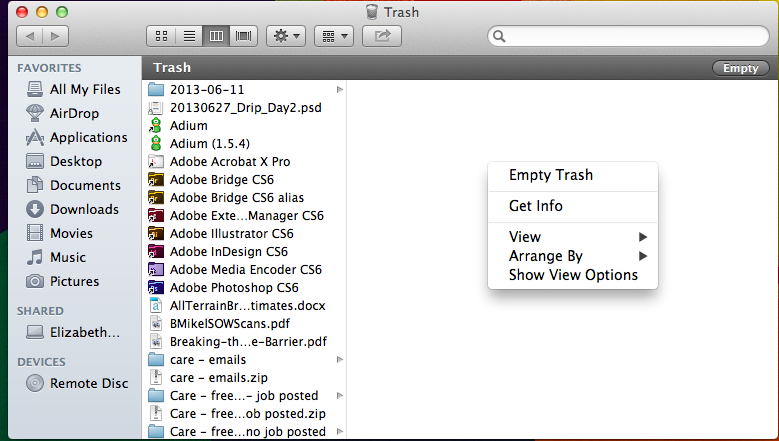Open the Music folder in sidebar

coord(67,257)
